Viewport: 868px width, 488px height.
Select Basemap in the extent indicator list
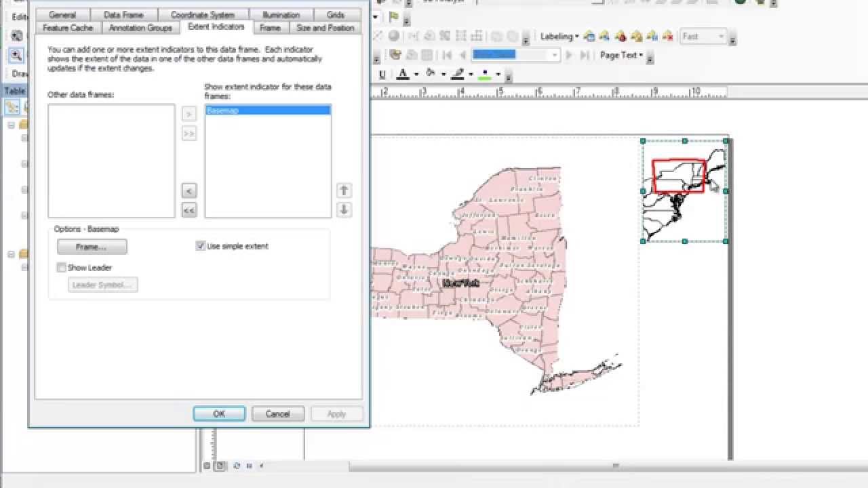(x=268, y=110)
